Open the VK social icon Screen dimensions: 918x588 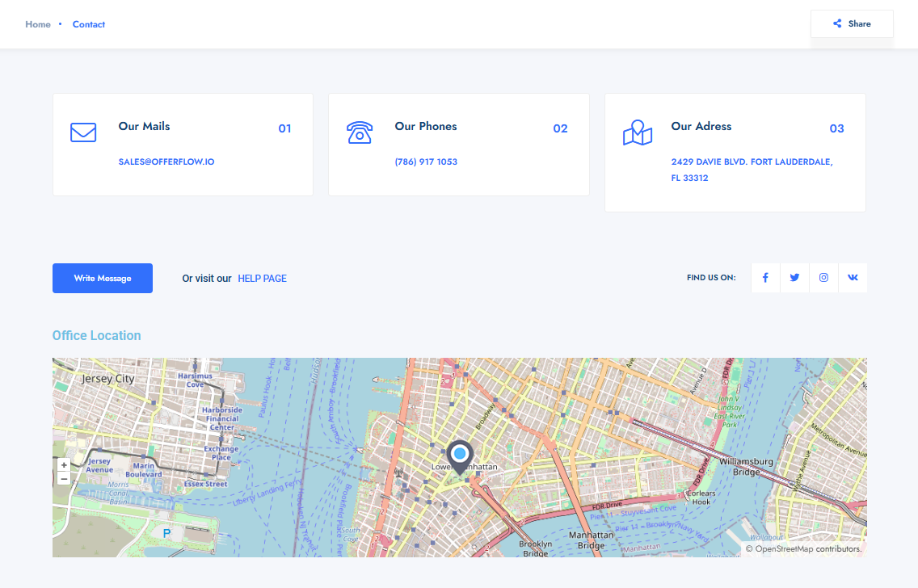coord(853,278)
